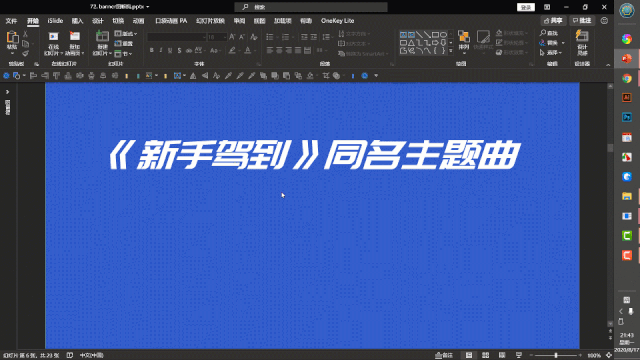Click the Share button
Viewport: 640px width, 360px height.
553,20
